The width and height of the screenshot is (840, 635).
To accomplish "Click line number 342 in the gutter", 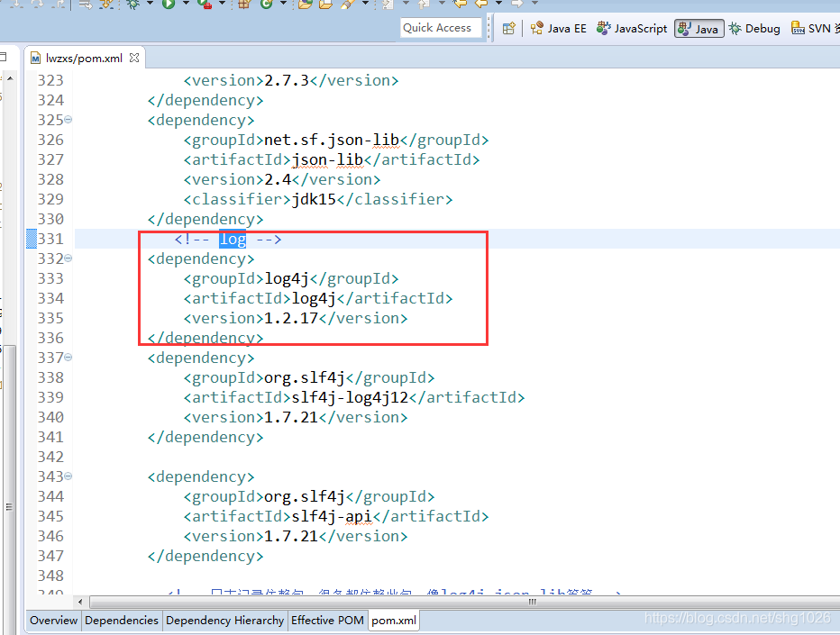I will point(50,457).
